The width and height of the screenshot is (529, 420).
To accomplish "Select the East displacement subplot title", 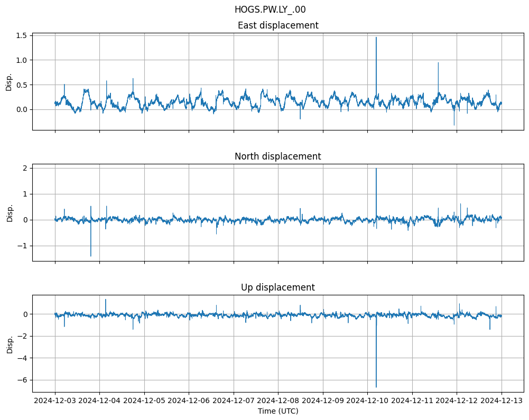I will point(278,25).
